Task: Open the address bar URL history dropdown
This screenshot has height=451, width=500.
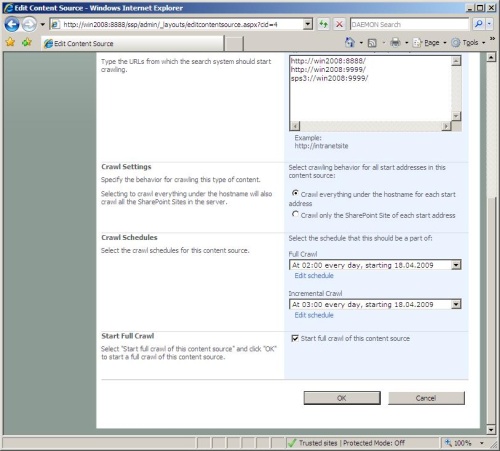Action: [x=308, y=24]
